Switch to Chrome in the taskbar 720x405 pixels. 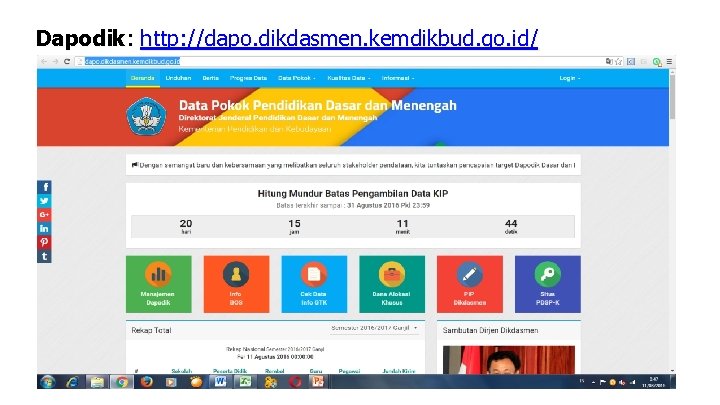click(x=122, y=382)
